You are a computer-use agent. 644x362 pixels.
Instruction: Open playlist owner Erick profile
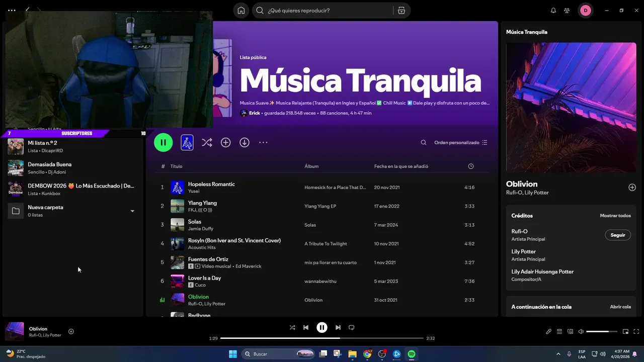(255, 113)
